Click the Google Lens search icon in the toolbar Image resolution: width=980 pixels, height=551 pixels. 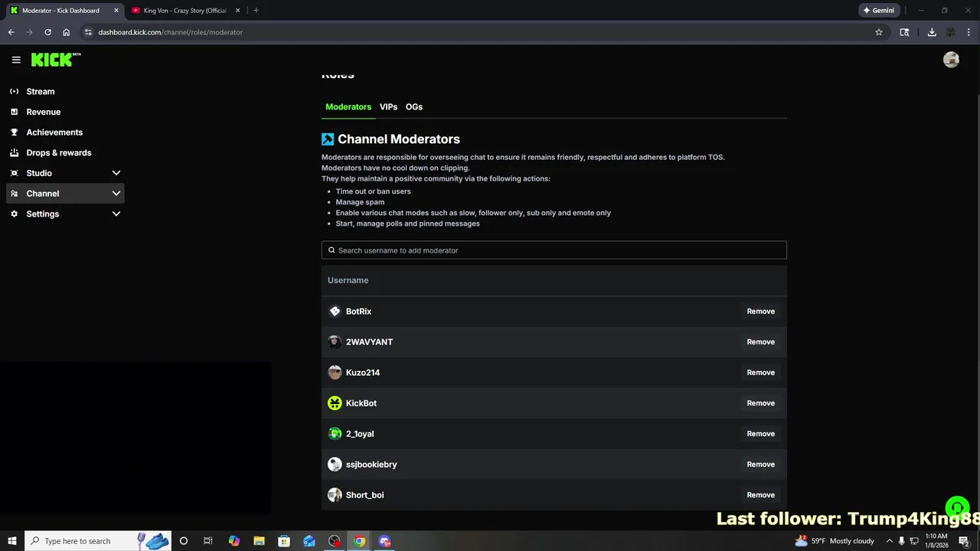[x=904, y=32]
